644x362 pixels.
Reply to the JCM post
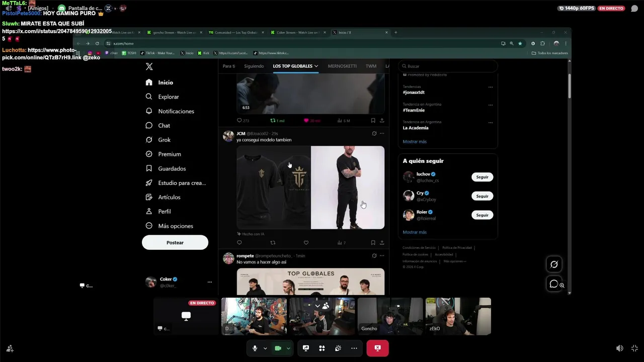point(239,243)
